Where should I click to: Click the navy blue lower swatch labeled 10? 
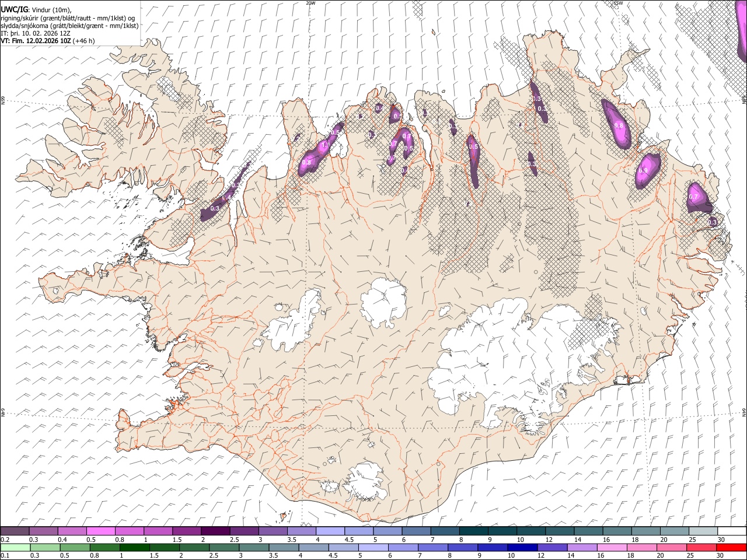[522, 548]
